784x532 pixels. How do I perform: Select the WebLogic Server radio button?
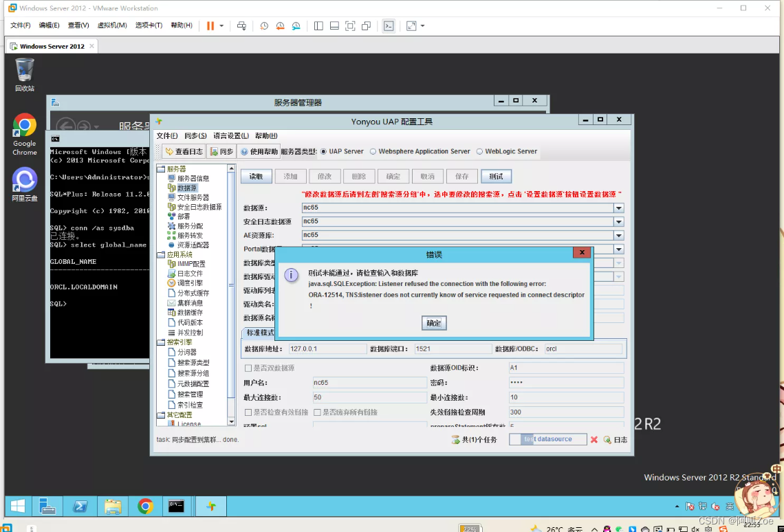(x=479, y=151)
